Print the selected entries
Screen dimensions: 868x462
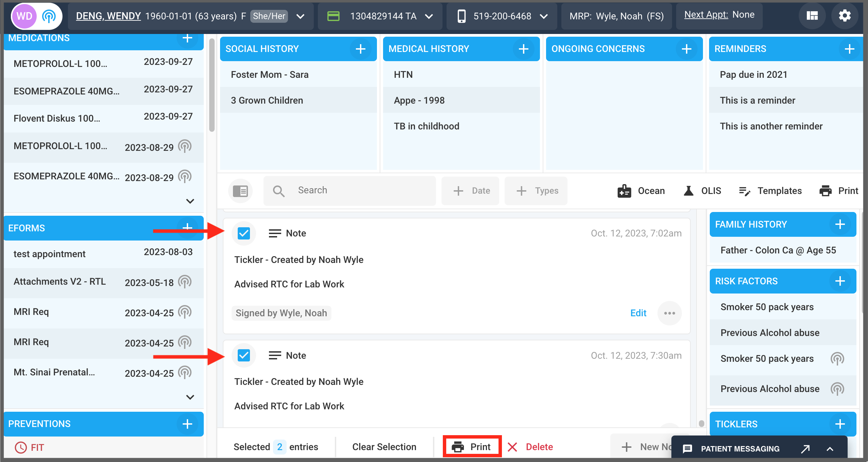tap(472, 447)
